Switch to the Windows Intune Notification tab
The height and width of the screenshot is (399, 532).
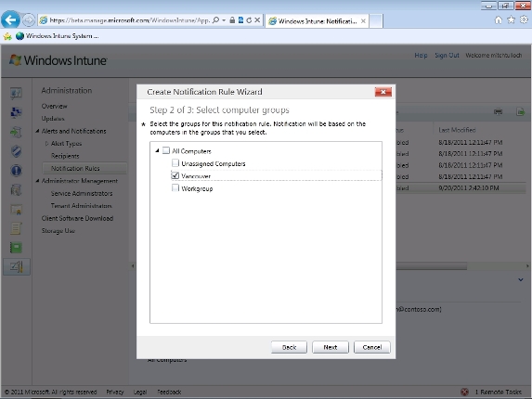pos(317,21)
